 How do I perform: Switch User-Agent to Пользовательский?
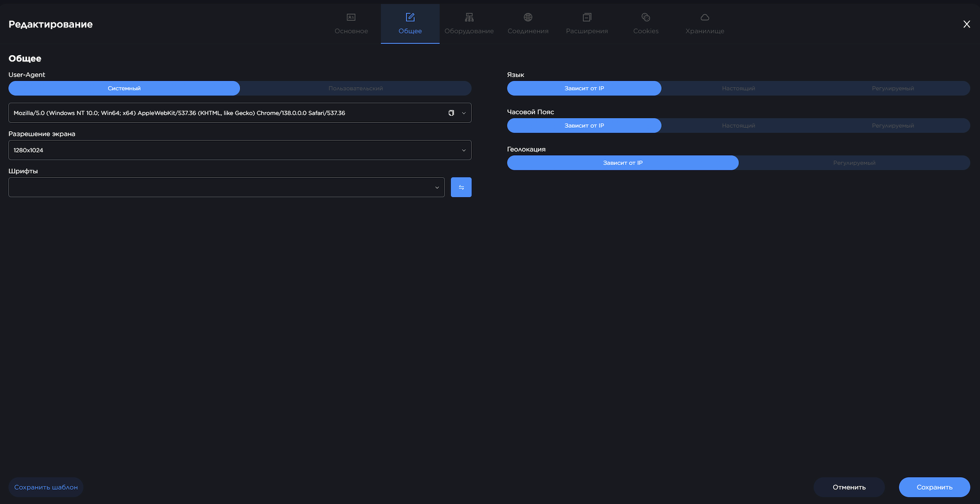pyautogui.click(x=356, y=89)
